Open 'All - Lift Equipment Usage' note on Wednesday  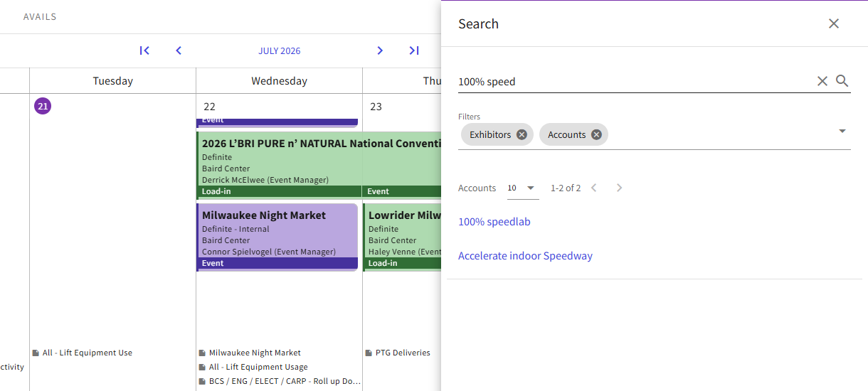point(253,367)
